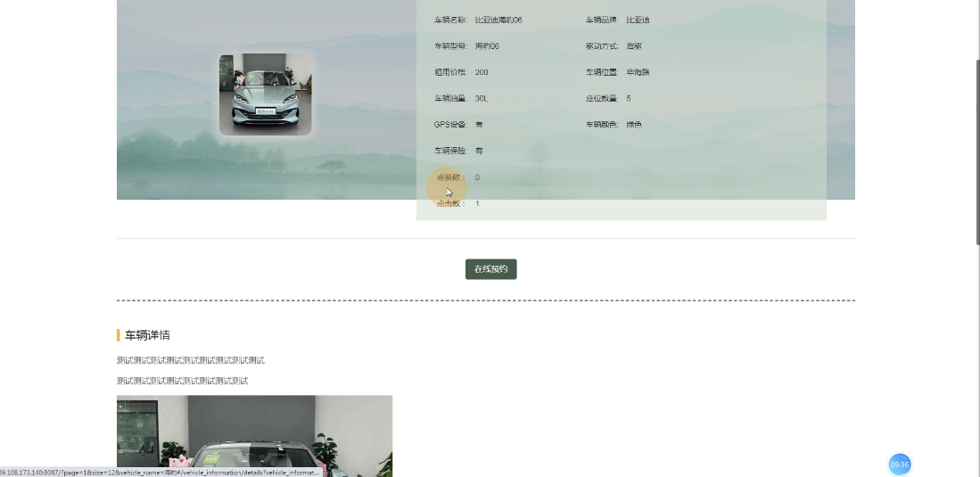
Task: Click the 车辆保险 label
Action: coord(450,152)
